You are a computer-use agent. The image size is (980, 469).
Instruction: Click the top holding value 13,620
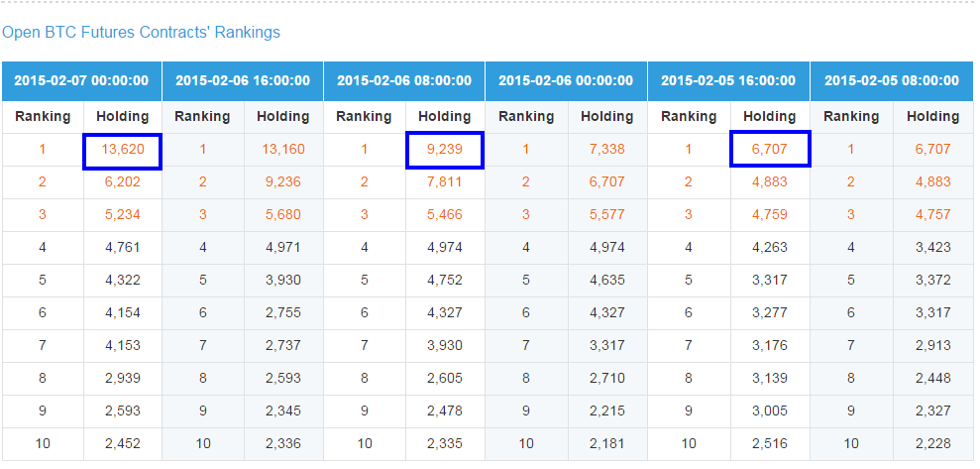[x=123, y=150]
